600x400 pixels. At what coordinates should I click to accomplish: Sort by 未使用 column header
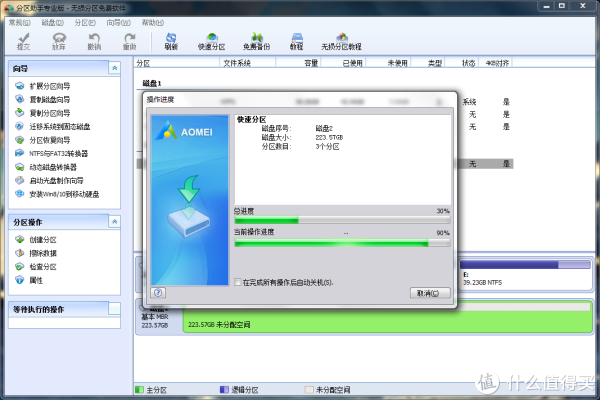389,63
